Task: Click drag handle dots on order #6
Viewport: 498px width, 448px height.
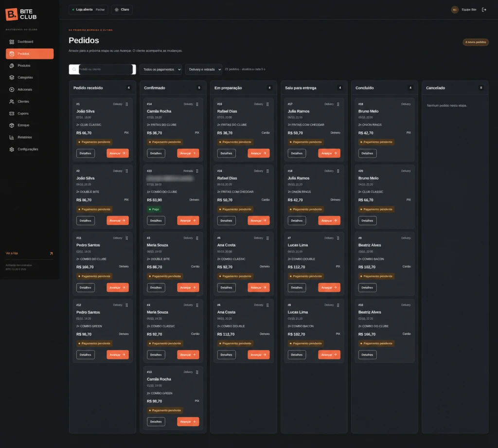Action: coord(268,305)
